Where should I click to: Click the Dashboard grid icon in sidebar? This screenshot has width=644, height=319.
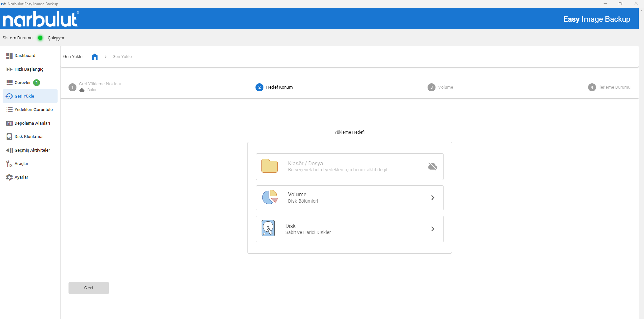tap(9, 56)
